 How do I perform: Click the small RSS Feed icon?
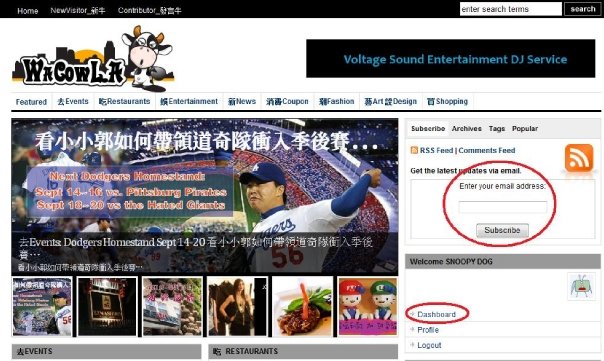(414, 150)
